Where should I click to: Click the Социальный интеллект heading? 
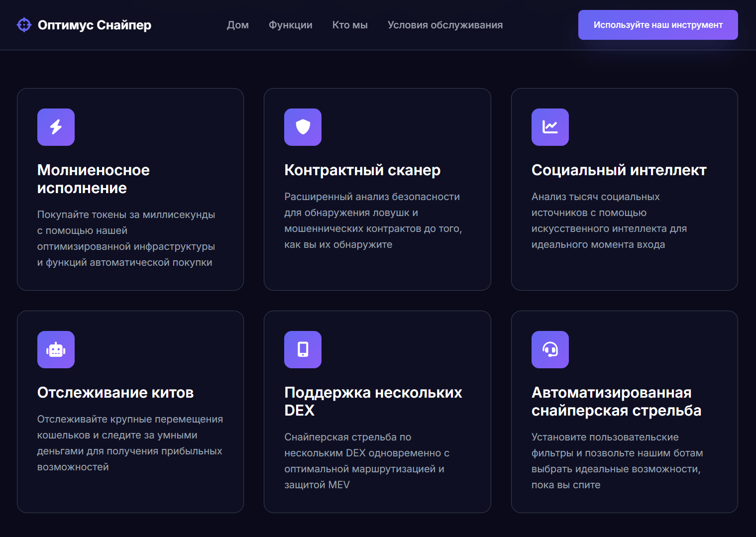[x=619, y=170]
